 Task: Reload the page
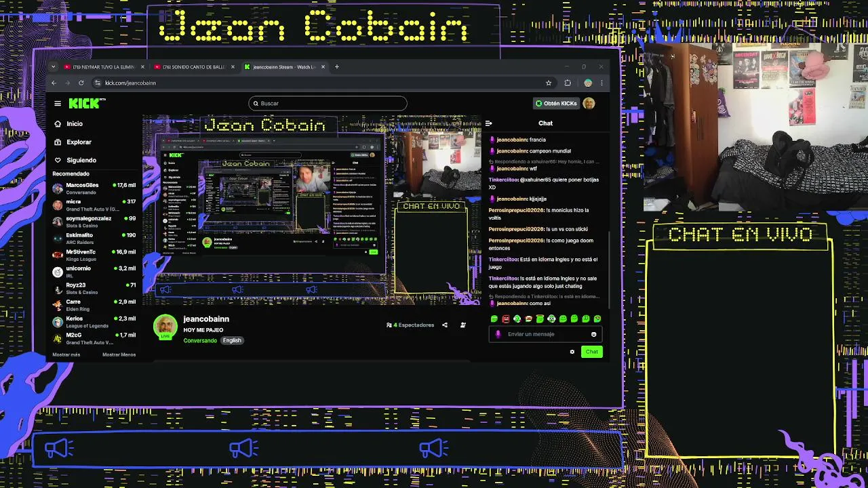click(x=81, y=83)
